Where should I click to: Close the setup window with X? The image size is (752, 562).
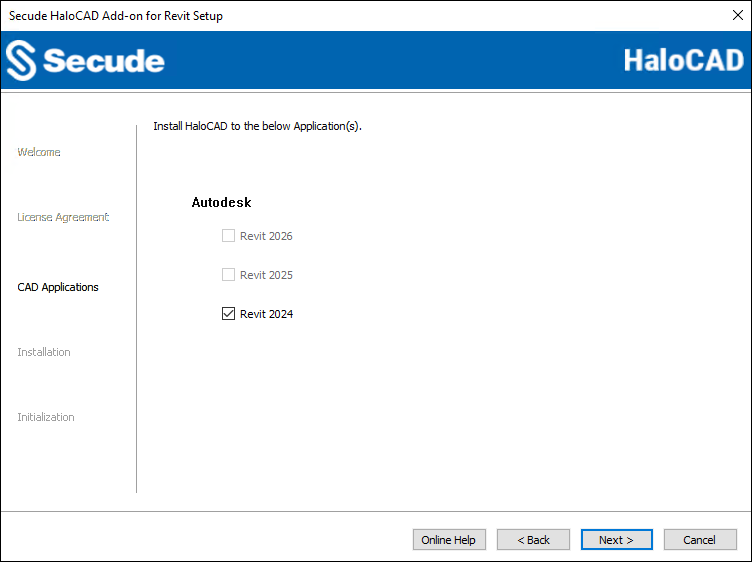(x=738, y=15)
